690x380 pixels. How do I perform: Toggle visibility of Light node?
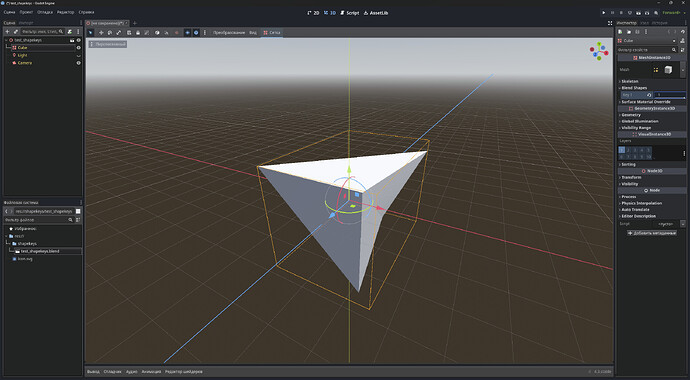pyautogui.click(x=79, y=55)
